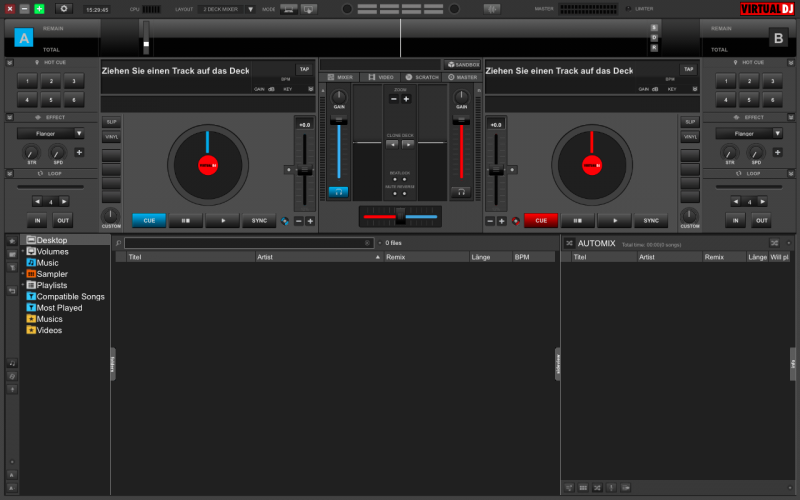
Task: Toggle headphone cue on the right mixer channel
Action: [x=461, y=191]
